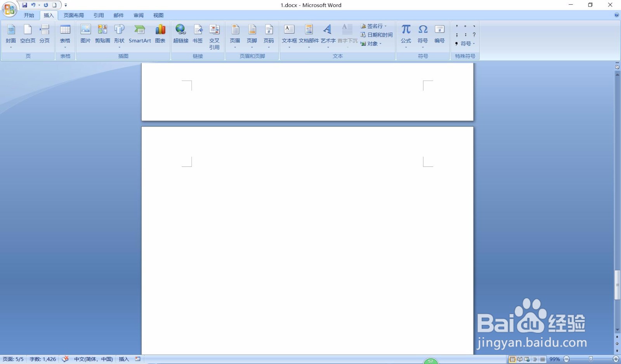This screenshot has height=364, width=621.
Task: Insert clip art (剪贴画)
Action: [102, 34]
